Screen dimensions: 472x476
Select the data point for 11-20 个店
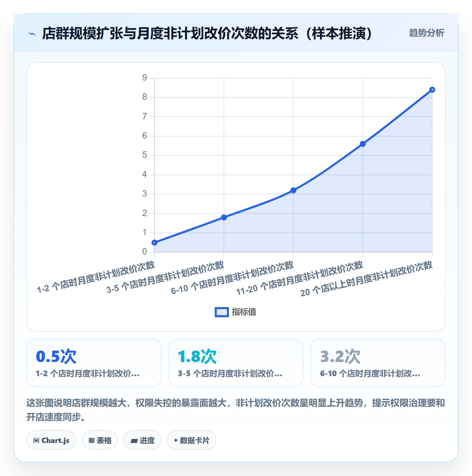pos(363,144)
